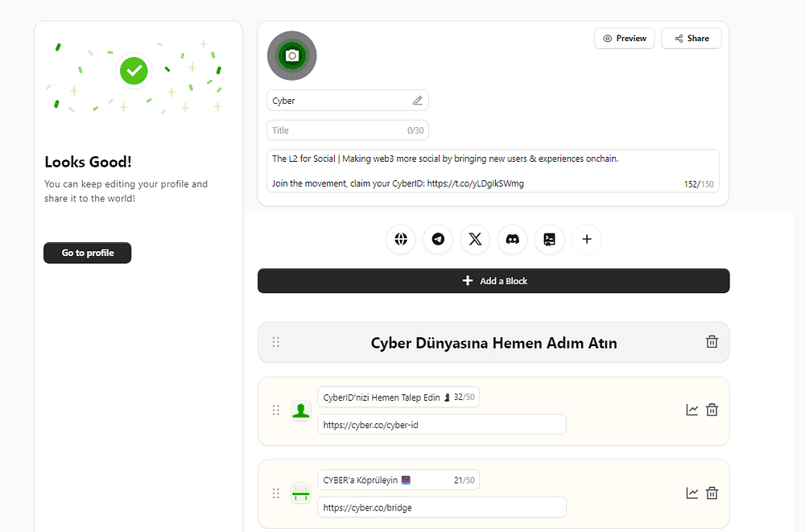Focus the Title input field

tap(348, 130)
